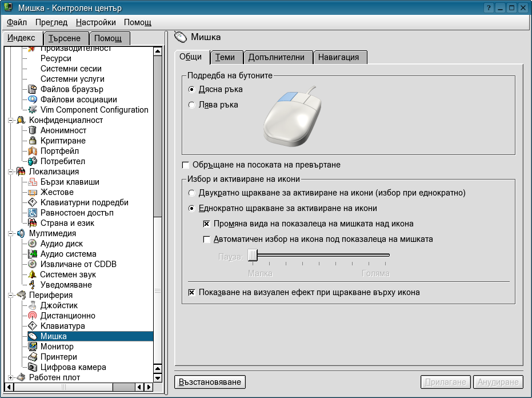Enable Обръщане на посоката на превъртане checkbox

(x=185, y=165)
